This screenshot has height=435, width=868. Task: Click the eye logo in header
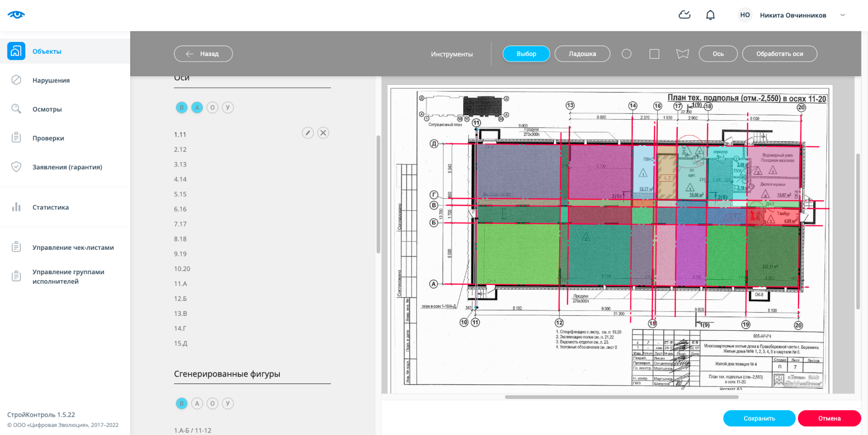pos(16,15)
